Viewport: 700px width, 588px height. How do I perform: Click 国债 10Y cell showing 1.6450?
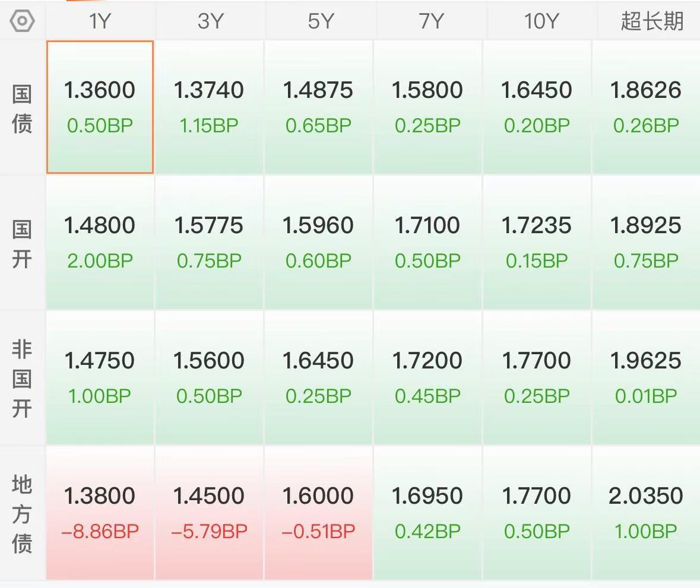tap(537, 107)
